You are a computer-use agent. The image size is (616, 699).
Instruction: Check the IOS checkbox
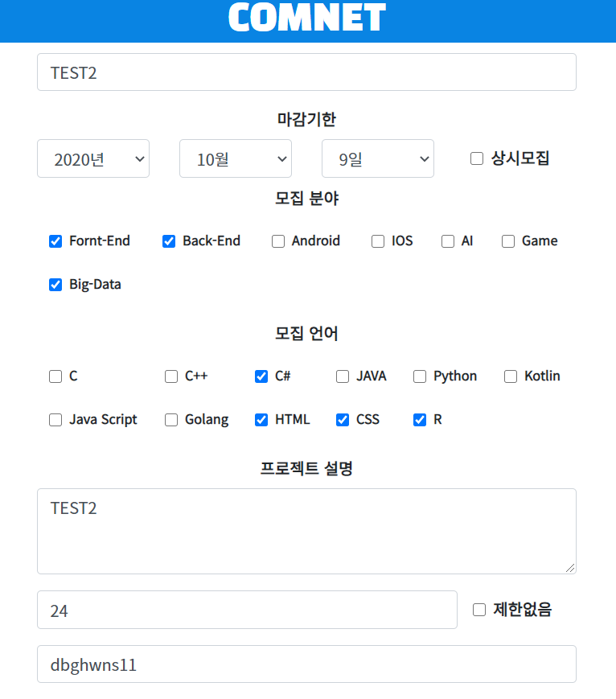point(378,241)
